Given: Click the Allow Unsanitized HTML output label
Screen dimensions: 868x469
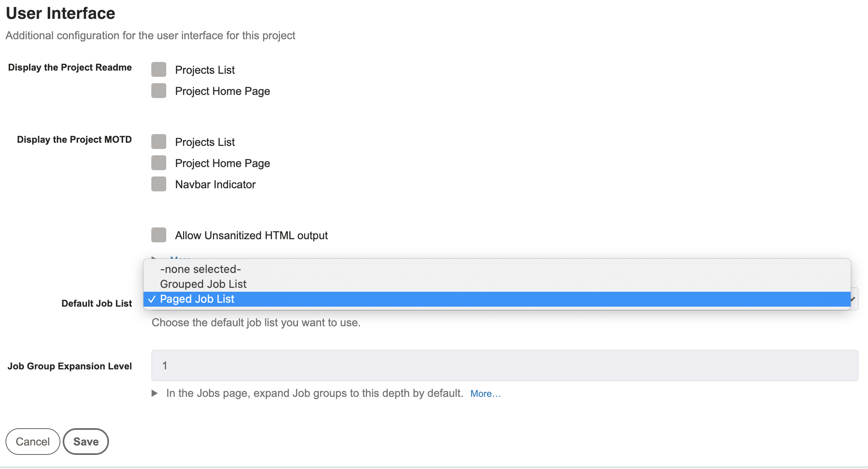Looking at the screenshot, I should click(251, 235).
